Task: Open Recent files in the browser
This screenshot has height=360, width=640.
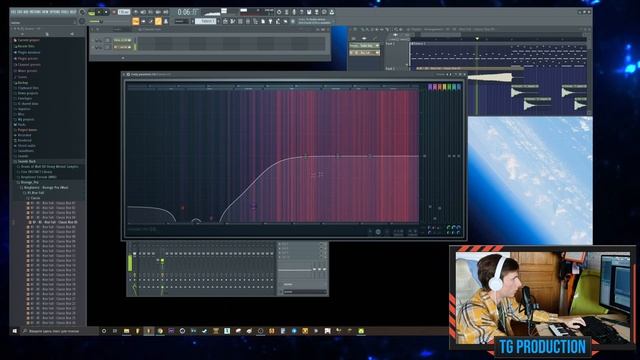Action: coord(26,46)
